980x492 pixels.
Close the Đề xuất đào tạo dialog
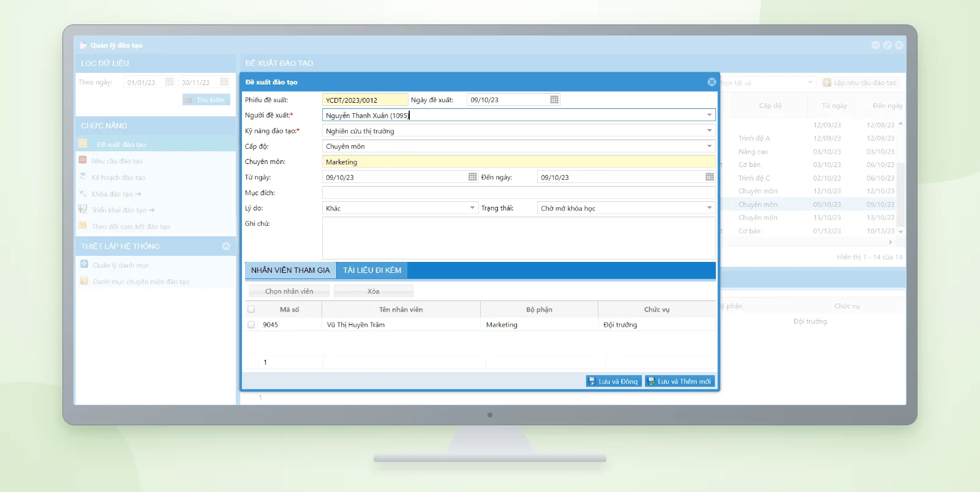[712, 82]
